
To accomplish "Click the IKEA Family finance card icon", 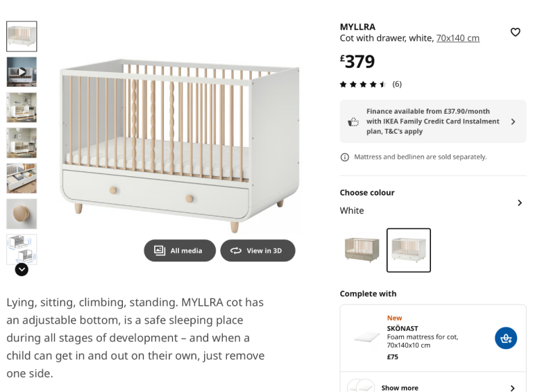I will click(x=353, y=121).
